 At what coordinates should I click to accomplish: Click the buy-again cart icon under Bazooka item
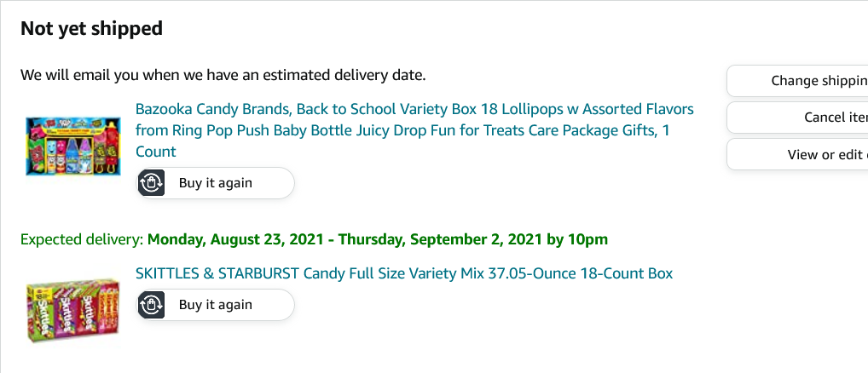[151, 183]
